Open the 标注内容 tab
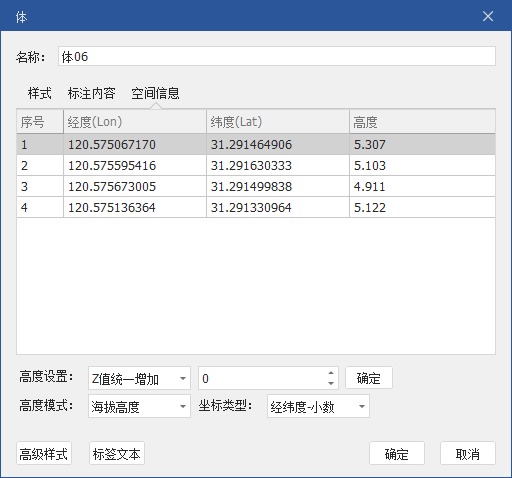Viewport: 512px width, 478px height. pyautogui.click(x=92, y=93)
